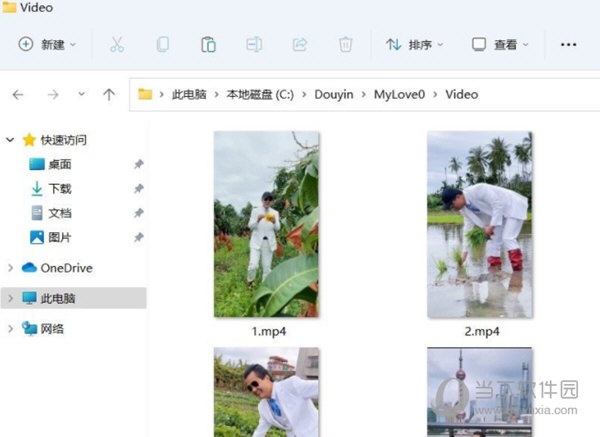The width and height of the screenshot is (600, 437).
Task: Select thumbnail of man in sunglasses leaning
Action: 266,392
